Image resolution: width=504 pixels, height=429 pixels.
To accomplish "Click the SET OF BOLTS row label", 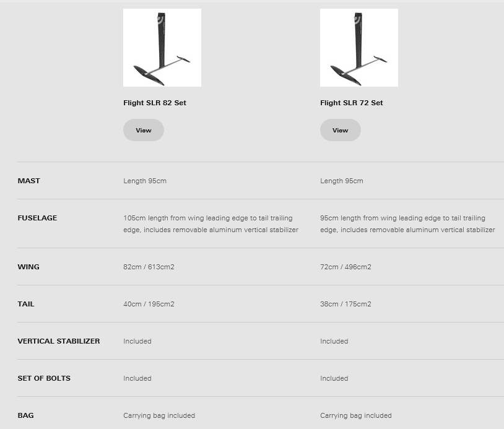I will pyautogui.click(x=44, y=378).
